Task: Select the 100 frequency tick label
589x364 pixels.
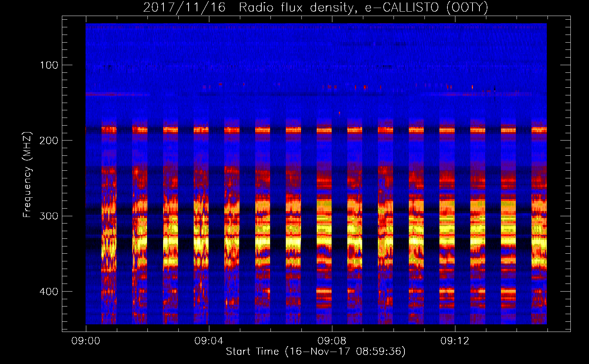Action: coord(49,65)
